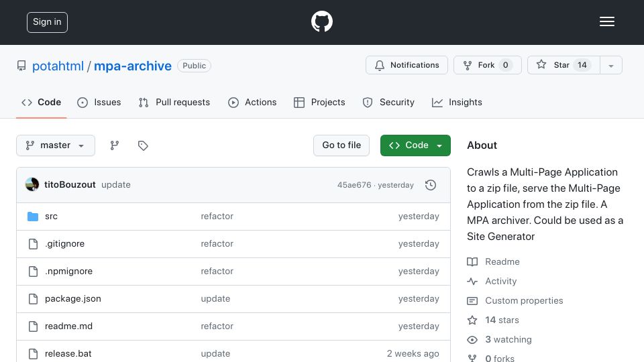Click the GitHub logo icon
The width and height of the screenshot is (644, 362).
pyautogui.click(x=321, y=21)
